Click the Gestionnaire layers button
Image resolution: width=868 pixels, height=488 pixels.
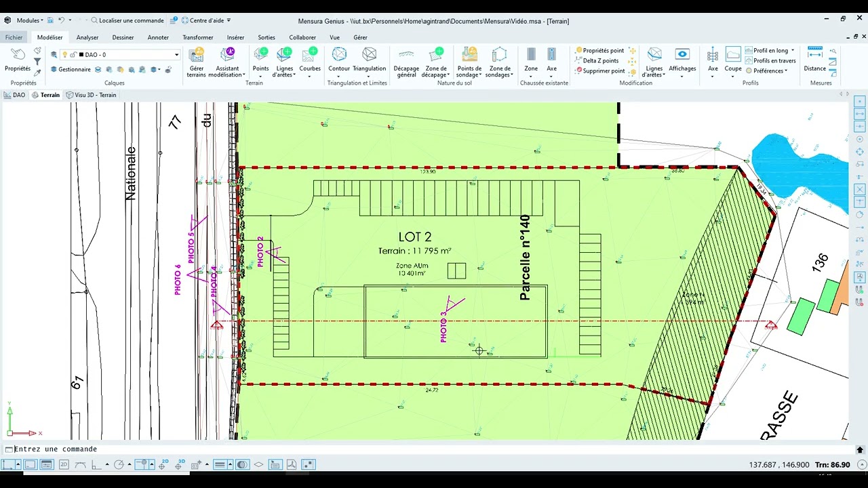click(71, 69)
